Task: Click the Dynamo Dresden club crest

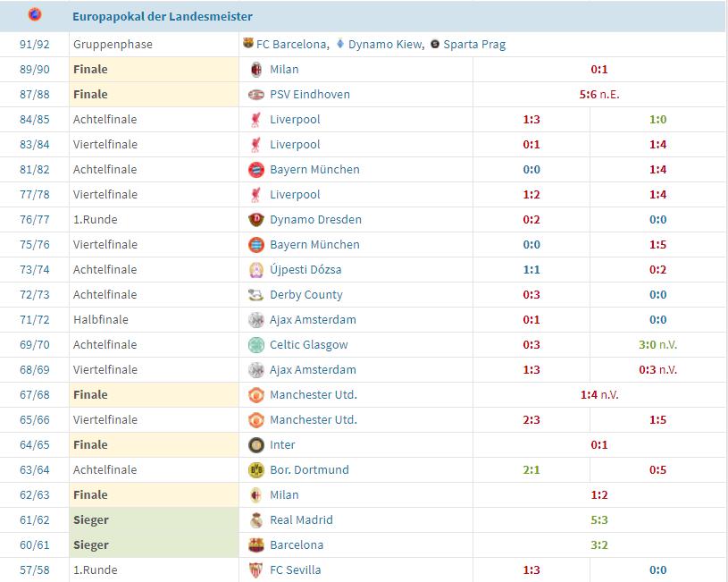Action: click(x=256, y=219)
